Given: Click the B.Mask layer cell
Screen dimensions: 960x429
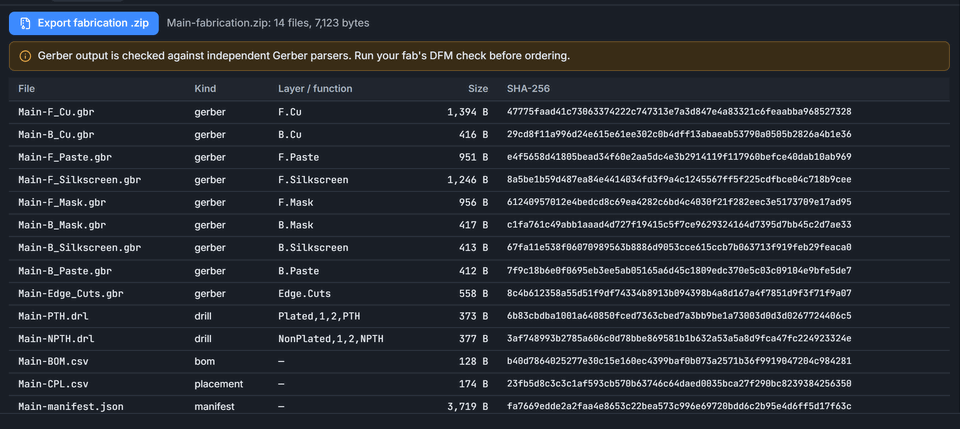Looking at the screenshot, I should [296, 225].
